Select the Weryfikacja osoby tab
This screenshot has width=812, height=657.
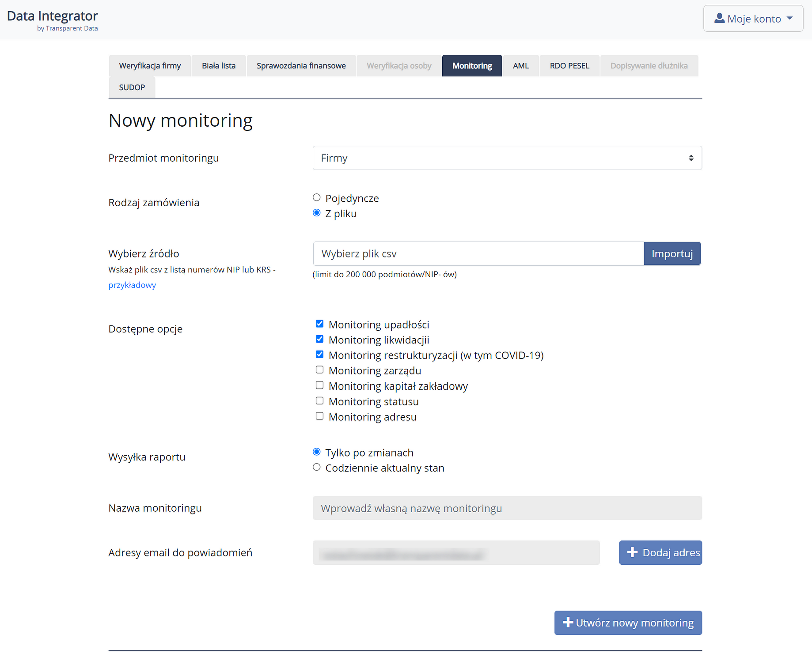click(399, 66)
